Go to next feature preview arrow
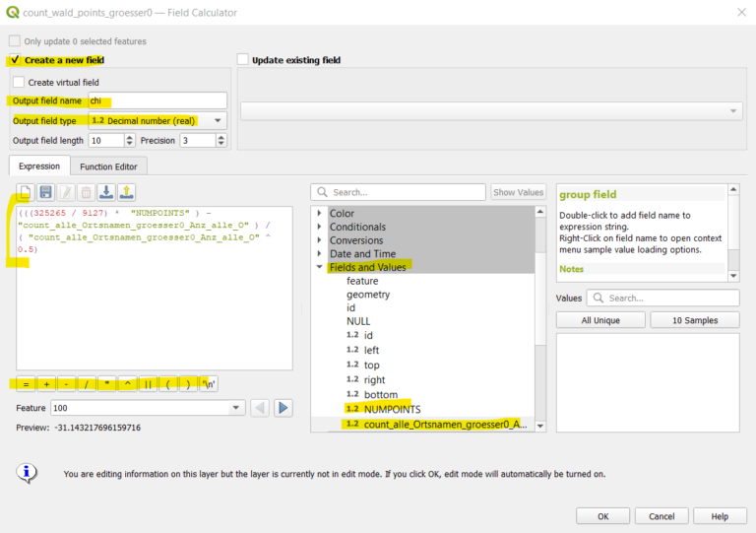756x533 pixels. (x=283, y=408)
